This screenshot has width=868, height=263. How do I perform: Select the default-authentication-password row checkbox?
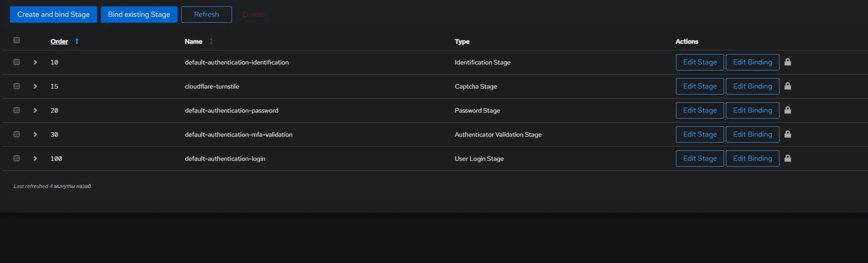(17, 110)
